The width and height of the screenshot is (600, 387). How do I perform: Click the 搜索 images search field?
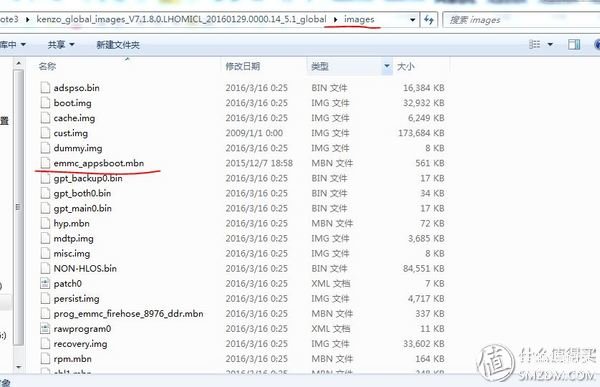[521, 20]
